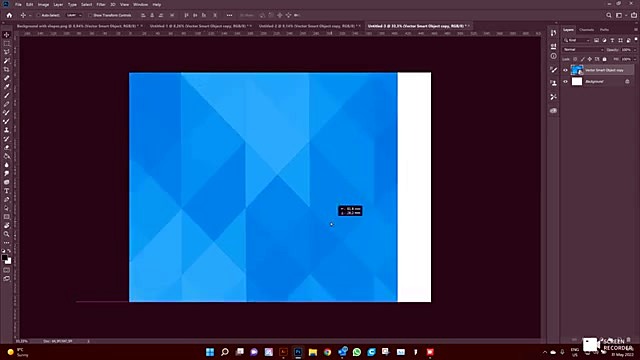Open the Auto-Select Layer dropdown
Image resolution: width=640 pixels, height=360 pixels.
pyautogui.click(x=74, y=15)
